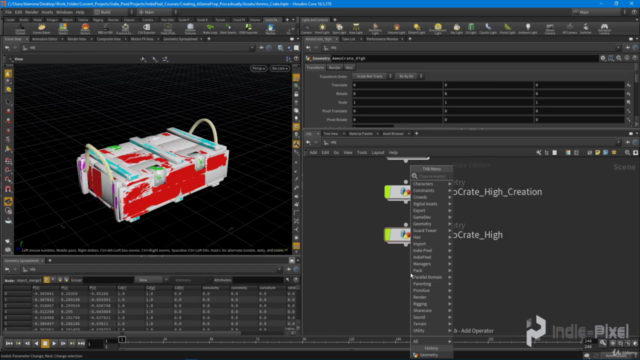
Task: Open the No cam dropdown in viewport
Action: [280, 69]
